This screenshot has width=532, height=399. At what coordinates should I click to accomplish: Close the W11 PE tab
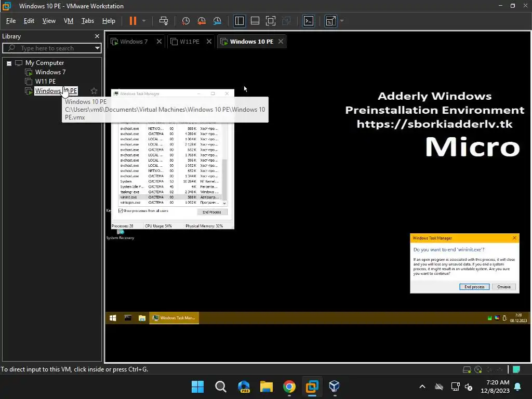coord(209,42)
